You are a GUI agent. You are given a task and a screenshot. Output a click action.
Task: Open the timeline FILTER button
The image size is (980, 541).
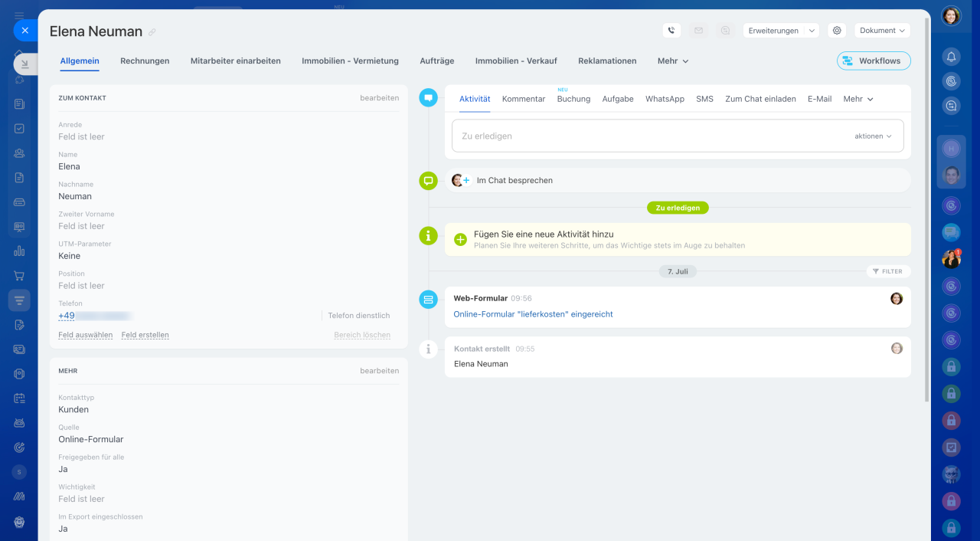point(888,271)
